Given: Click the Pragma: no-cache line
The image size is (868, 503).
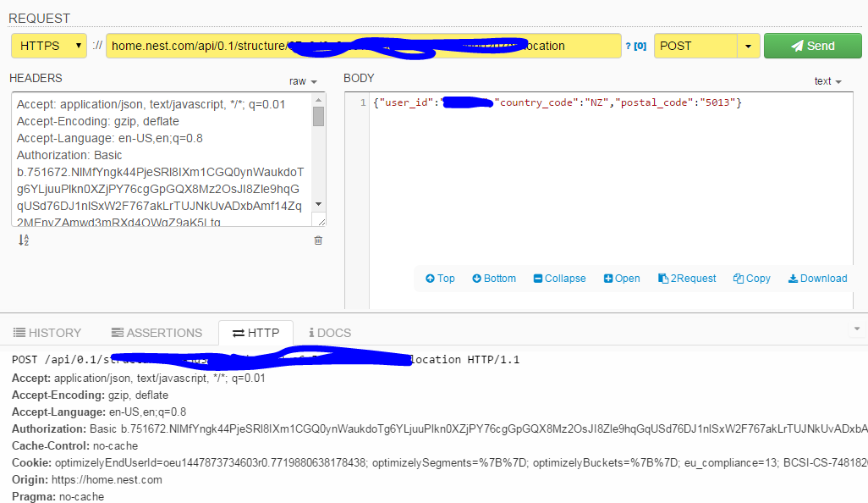Looking at the screenshot, I should pyautogui.click(x=58, y=496).
